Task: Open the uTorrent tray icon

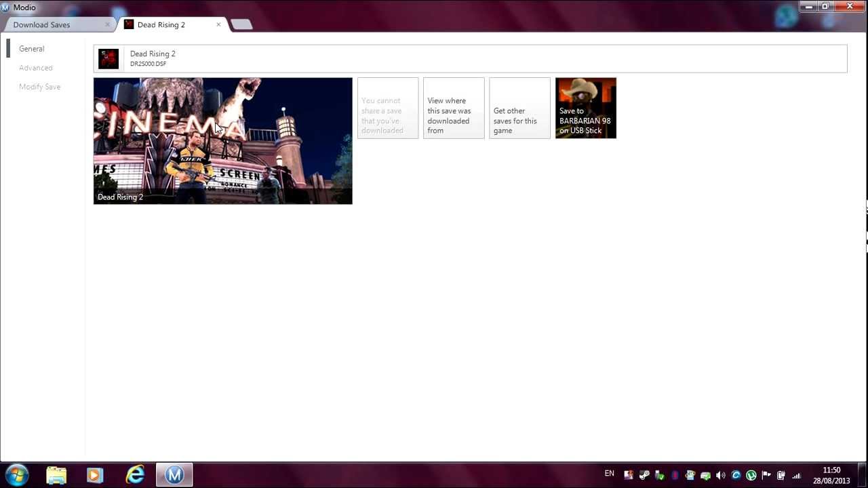Action: (x=751, y=475)
